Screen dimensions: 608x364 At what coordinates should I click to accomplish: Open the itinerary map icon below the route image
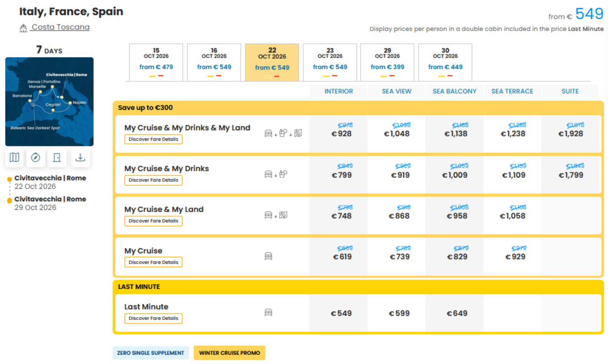click(15, 157)
